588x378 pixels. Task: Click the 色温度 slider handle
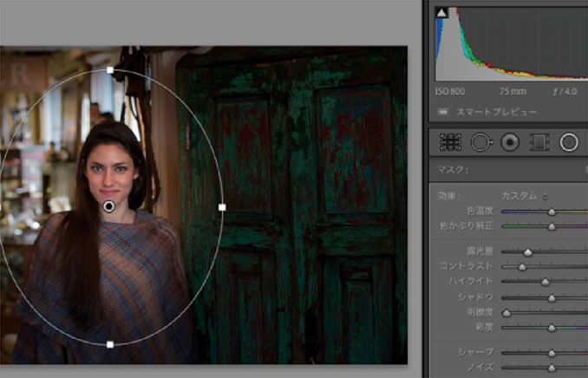pyautogui.click(x=552, y=211)
